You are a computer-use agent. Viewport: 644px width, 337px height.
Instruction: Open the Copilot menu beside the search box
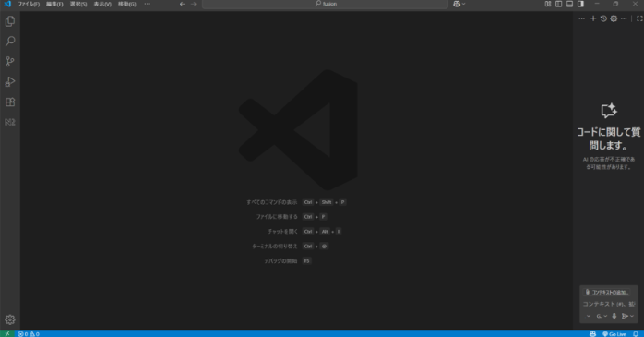[459, 4]
